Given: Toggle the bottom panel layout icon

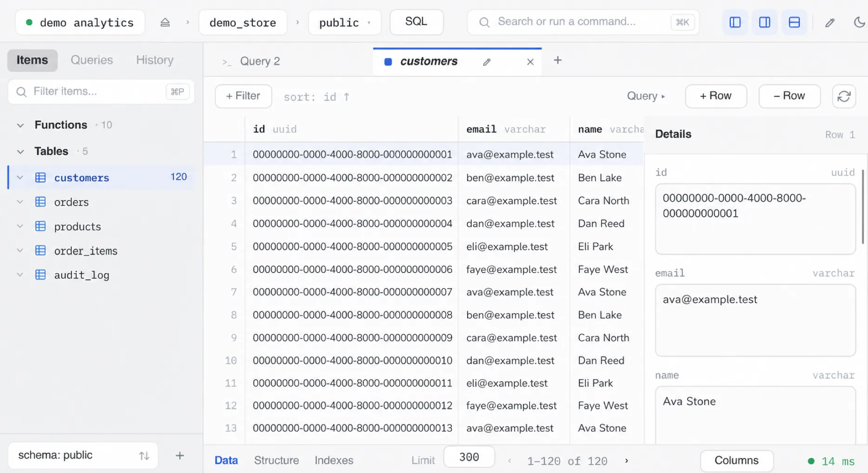Looking at the screenshot, I should click(795, 22).
